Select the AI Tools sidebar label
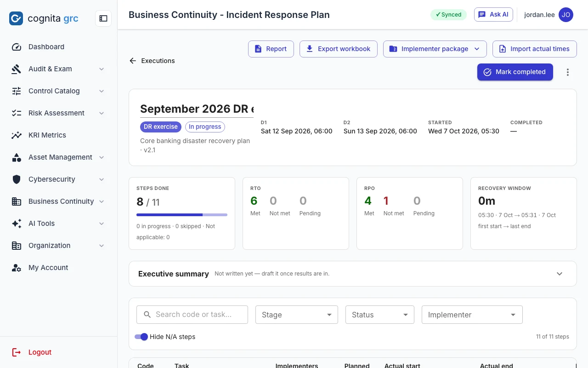Viewport: 588px width, 368px height. 41,224
